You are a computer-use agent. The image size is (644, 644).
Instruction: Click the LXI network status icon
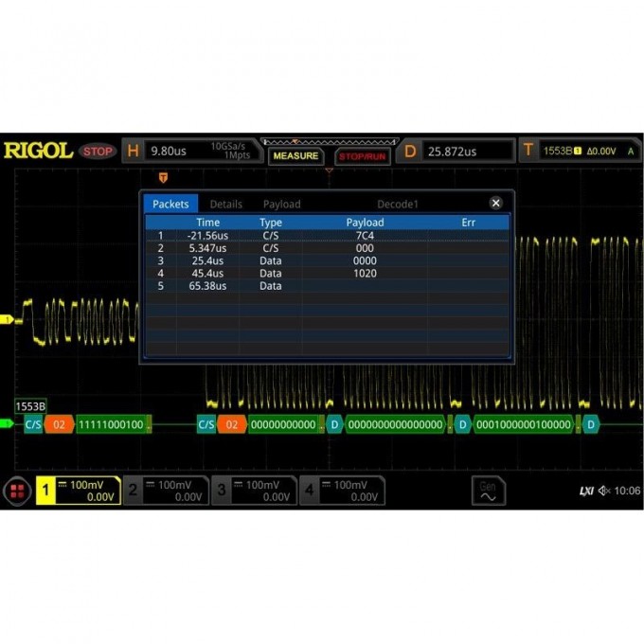click(x=586, y=491)
